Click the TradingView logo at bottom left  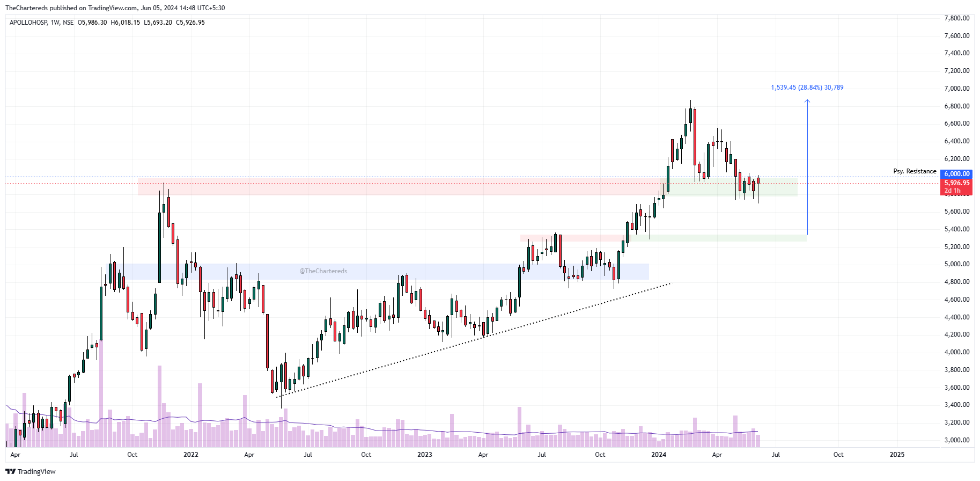[31, 471]
